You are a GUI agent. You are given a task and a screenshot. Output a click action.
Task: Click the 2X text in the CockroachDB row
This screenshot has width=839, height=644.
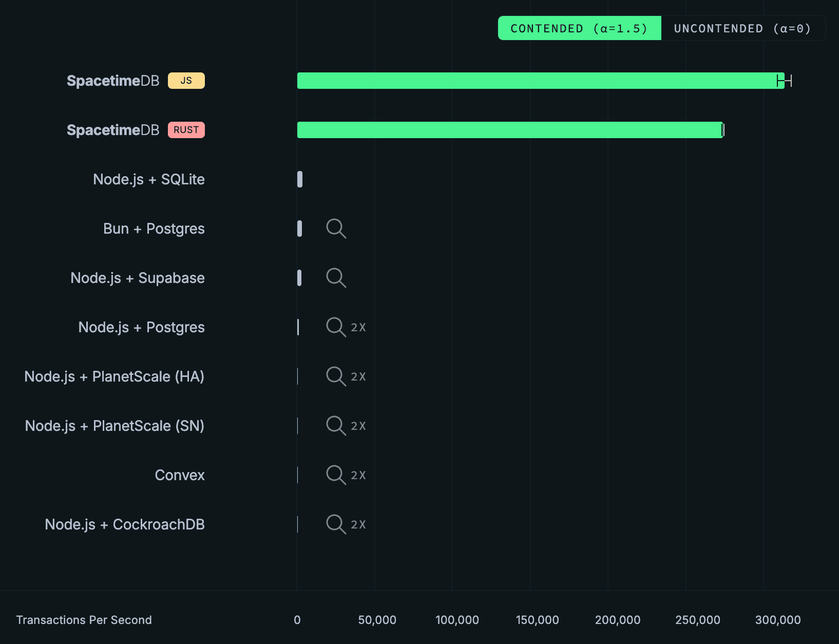(358, 525)
